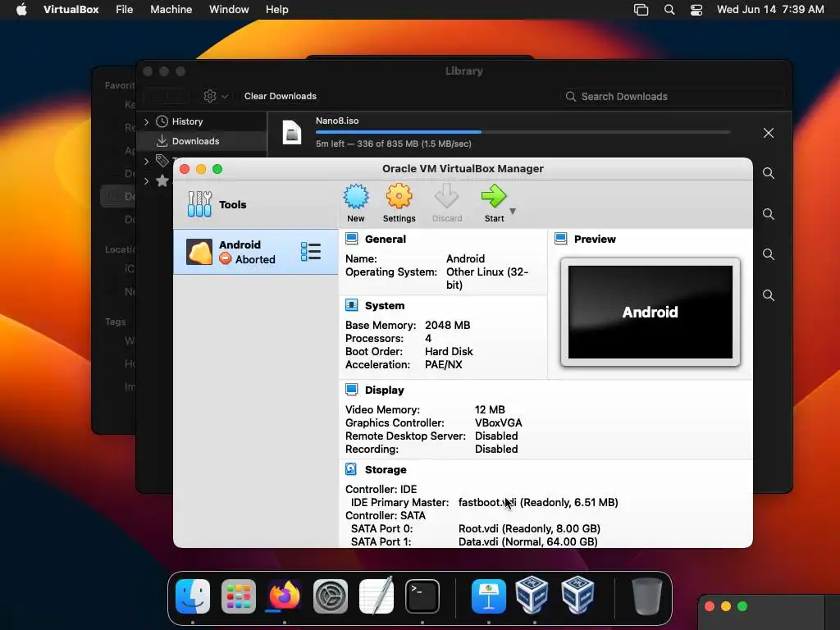The image size is (840, 630).
Task: Click the date and time in menu bar
Action: pyautogui.click(x=770, y=9)
